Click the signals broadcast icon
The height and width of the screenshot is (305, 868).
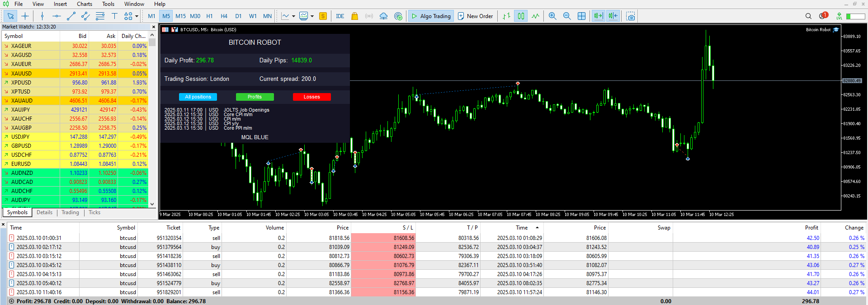(x=369, y=16)
